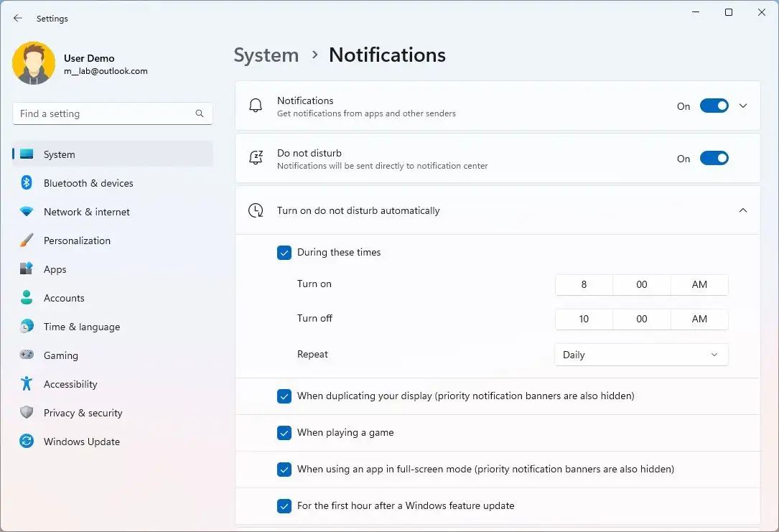
Task: Click the Windows Update sync icon
Action: coord(27,442)
